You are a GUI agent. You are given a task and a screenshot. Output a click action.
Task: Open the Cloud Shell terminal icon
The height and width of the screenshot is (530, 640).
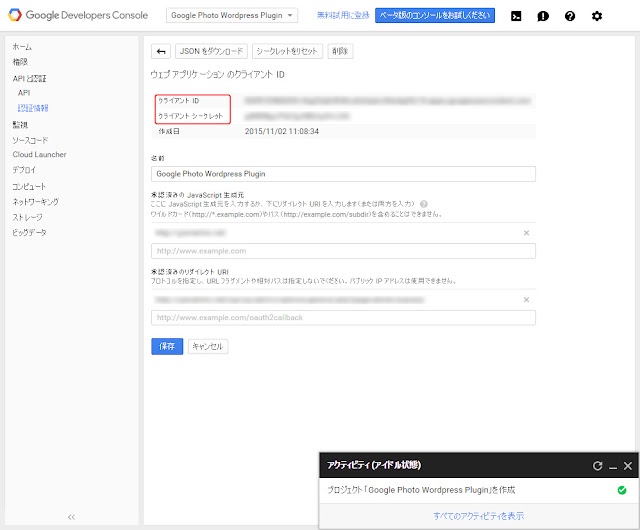(x=516, y=16)
